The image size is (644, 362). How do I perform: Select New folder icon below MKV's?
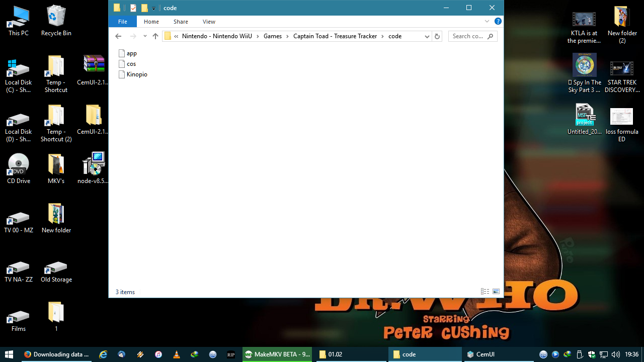click(56, 218)
